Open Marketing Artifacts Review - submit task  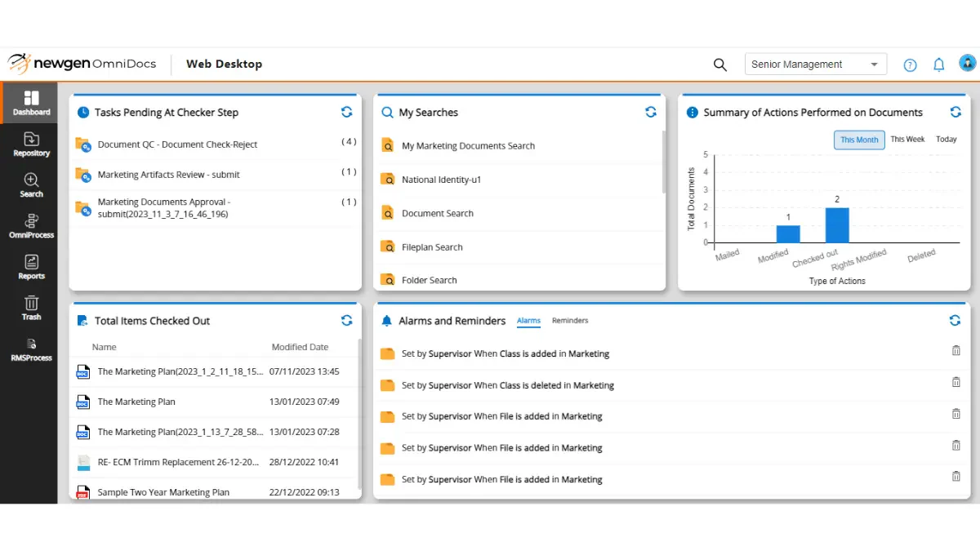[168, 175]
